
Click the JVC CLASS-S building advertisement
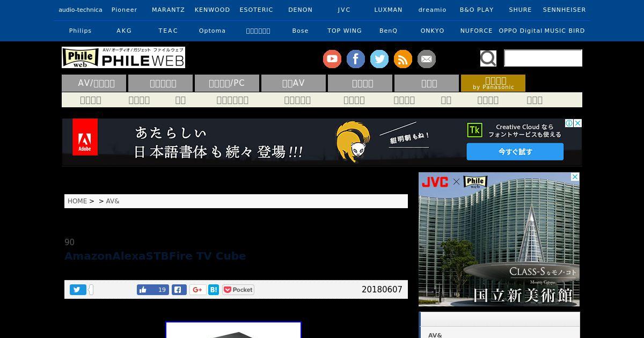point(499,239)
